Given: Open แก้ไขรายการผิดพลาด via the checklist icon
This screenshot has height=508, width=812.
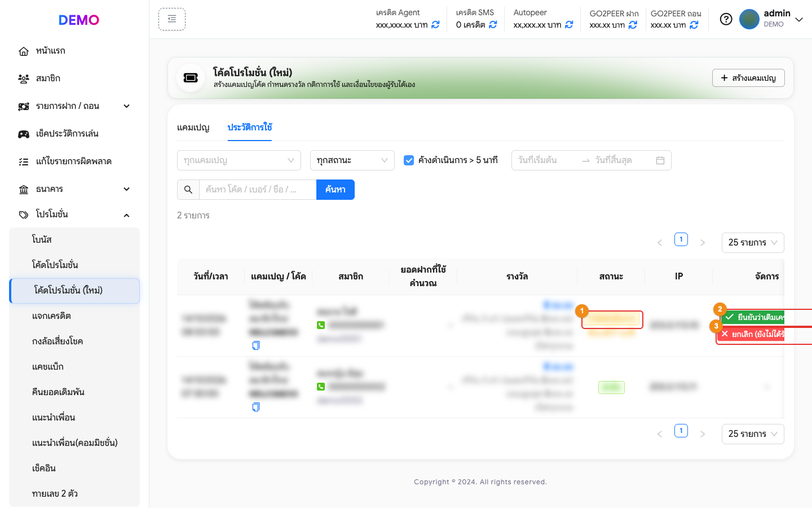Looking at the screenshot, I should pos(24,162).
